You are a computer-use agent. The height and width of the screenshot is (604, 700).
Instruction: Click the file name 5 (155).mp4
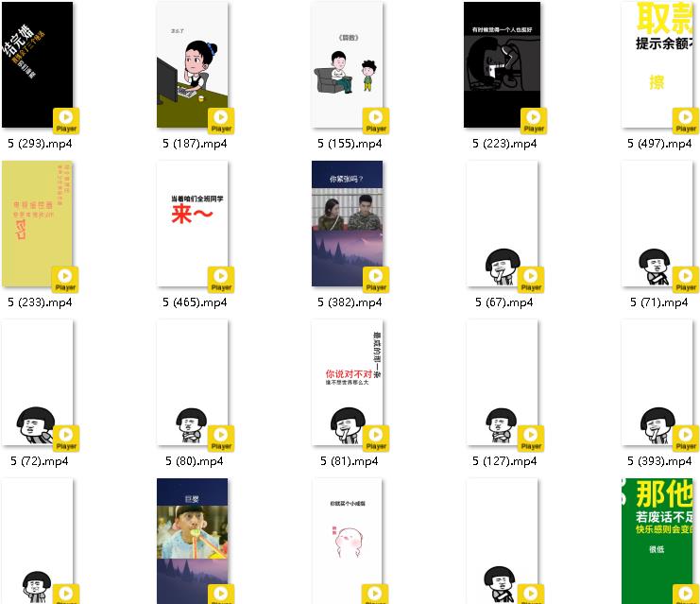click(x=350, y=144)
